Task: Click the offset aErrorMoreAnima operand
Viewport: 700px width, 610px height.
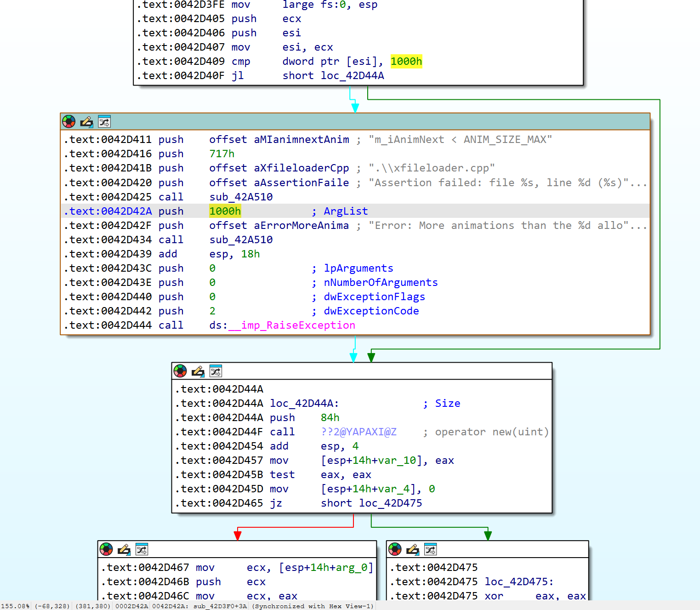Action: coord(279,225)
